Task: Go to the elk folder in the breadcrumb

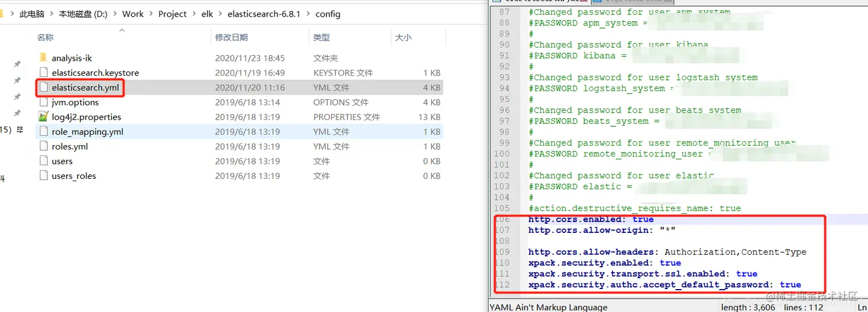Action: point(207,14)
